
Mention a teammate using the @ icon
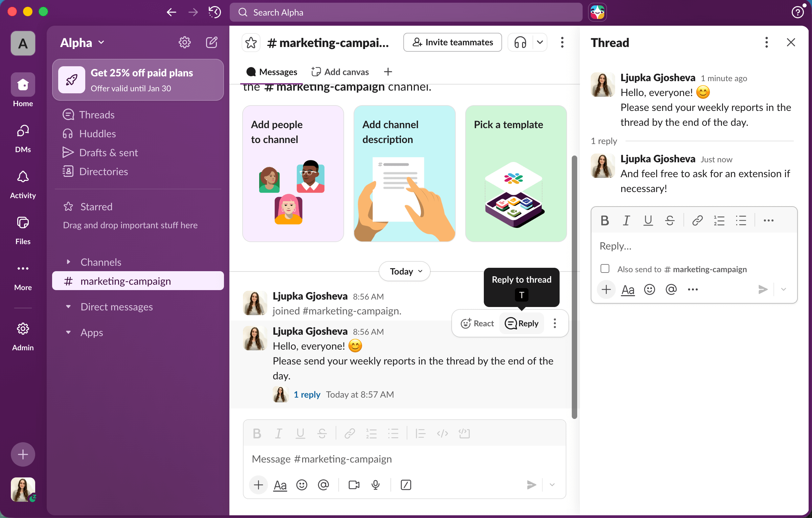pos(324,485)
